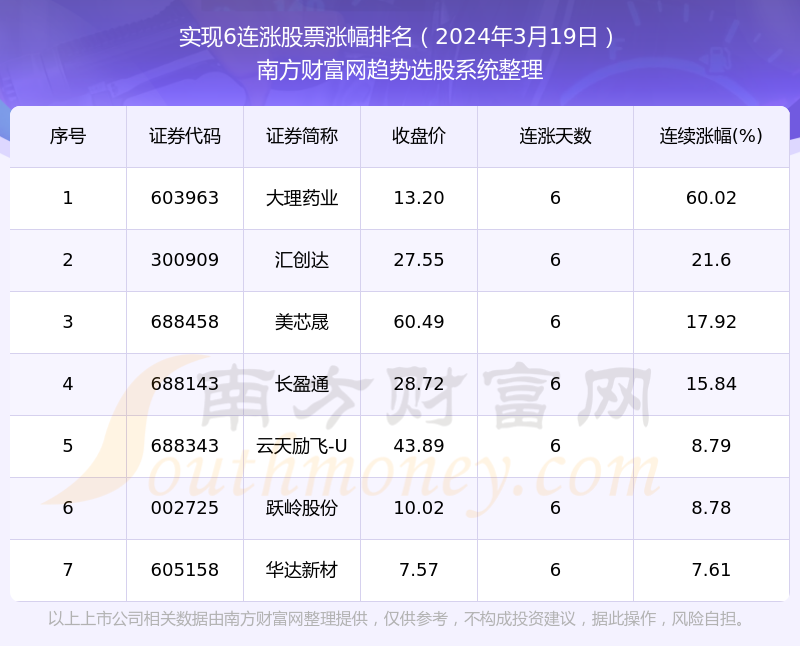Click rise percentage 17.92
800x646 pixels.
[711, 322]
